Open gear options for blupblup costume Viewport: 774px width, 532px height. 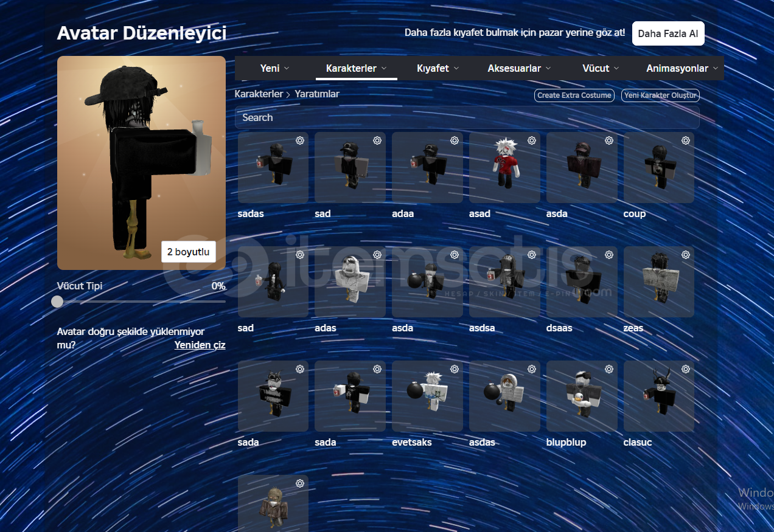coord(609,369)
